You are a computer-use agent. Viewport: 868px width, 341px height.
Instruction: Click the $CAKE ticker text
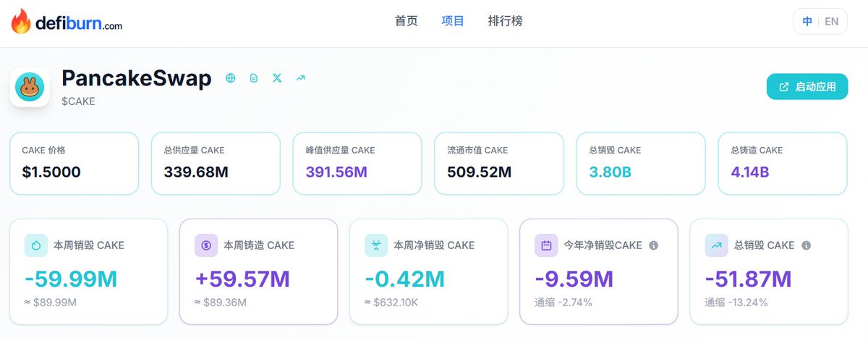click(78, 101)
